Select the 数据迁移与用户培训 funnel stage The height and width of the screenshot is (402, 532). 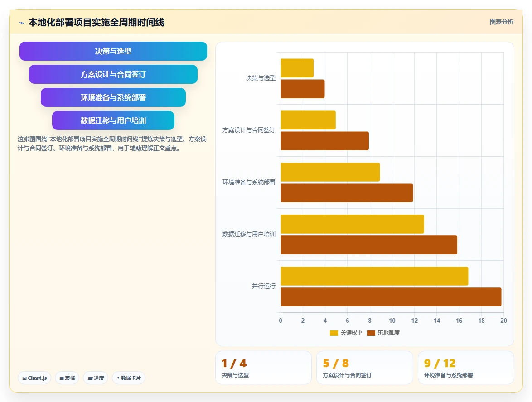113,120
